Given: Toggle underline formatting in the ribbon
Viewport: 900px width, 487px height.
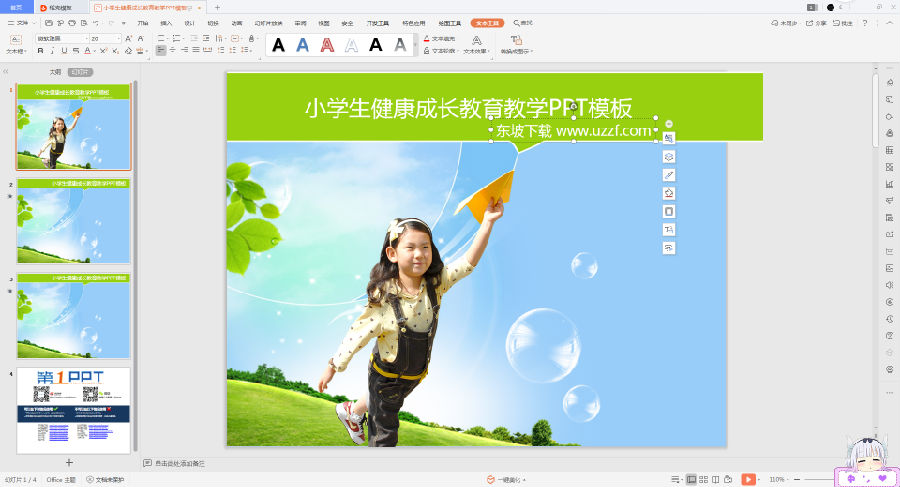Looking at the screenshot, I should [64, 51].
